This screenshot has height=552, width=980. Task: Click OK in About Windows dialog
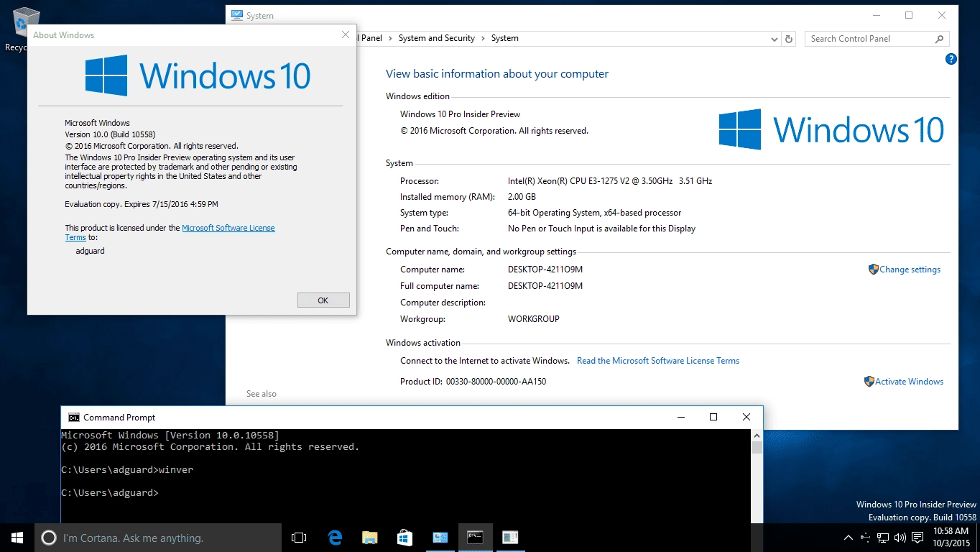323,300
